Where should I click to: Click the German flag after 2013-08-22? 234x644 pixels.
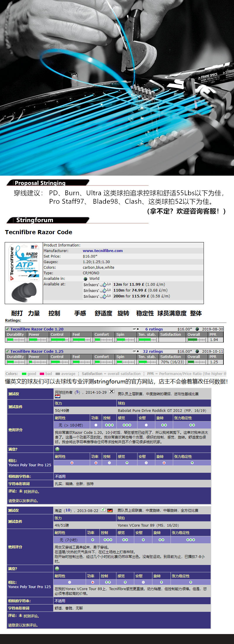point(110,511)
